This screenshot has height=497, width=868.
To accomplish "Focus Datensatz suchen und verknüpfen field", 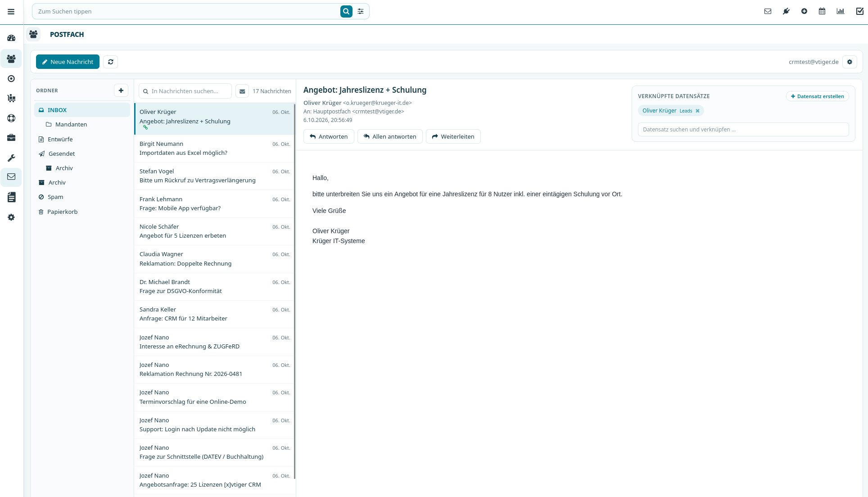I will [743, 129].
